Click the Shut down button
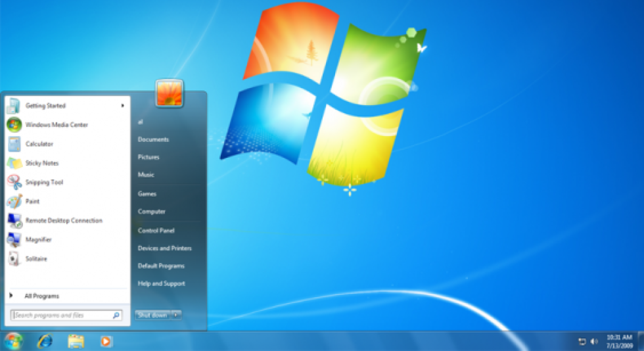The height and width of the screenshot is (351, 644). 152,316
